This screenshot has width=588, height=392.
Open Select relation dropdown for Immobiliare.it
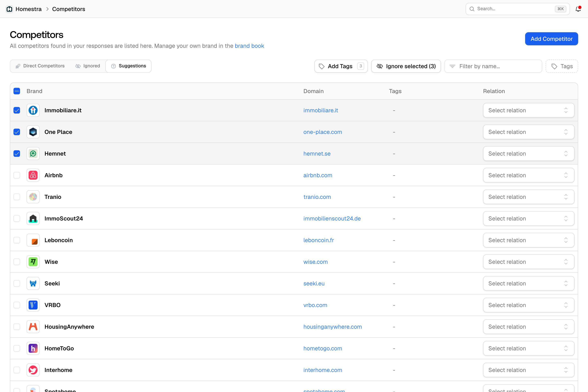pos(529,110)
